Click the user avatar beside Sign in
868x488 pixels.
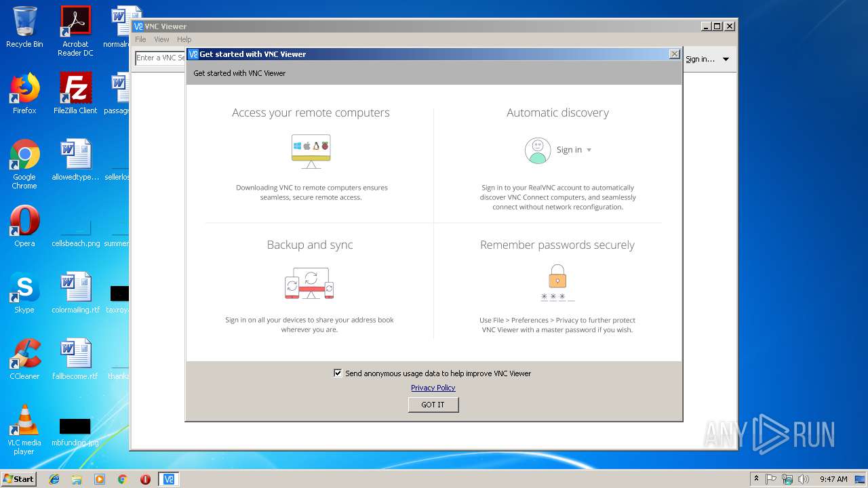click(x=538, y=150)
